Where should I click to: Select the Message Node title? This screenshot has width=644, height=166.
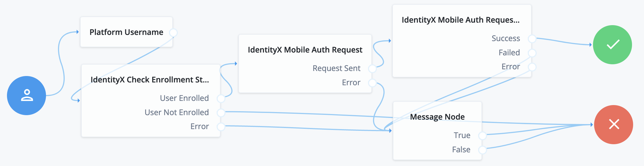click(437, 117)
